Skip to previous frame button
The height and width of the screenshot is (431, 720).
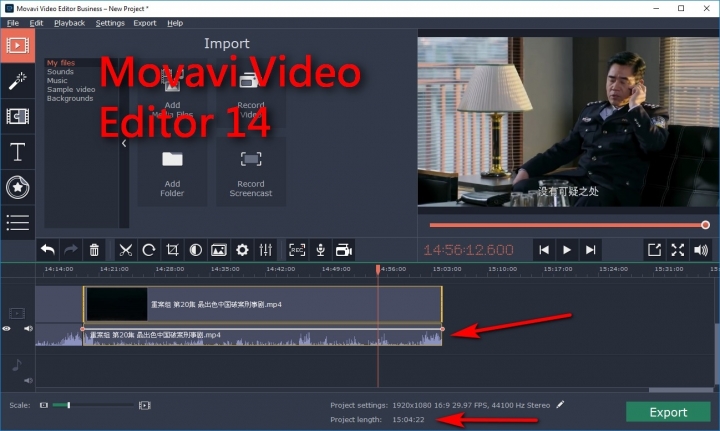coord(544,250)
